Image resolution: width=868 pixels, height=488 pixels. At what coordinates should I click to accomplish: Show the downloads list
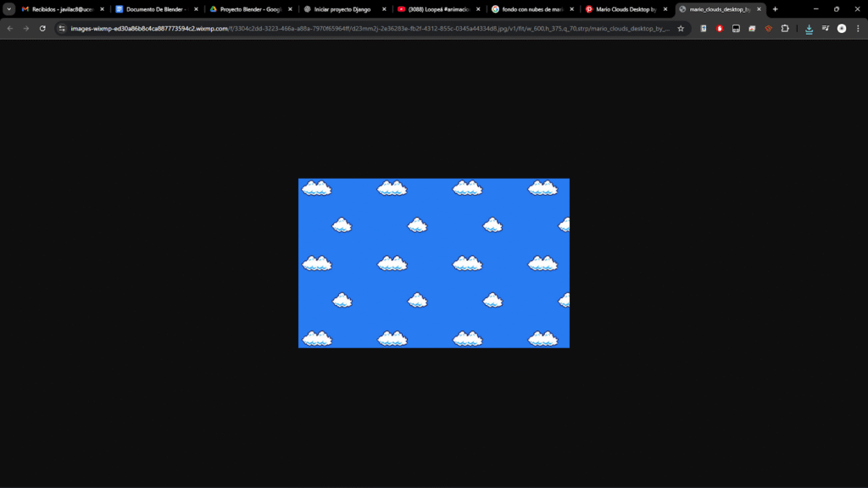(809, 29)
